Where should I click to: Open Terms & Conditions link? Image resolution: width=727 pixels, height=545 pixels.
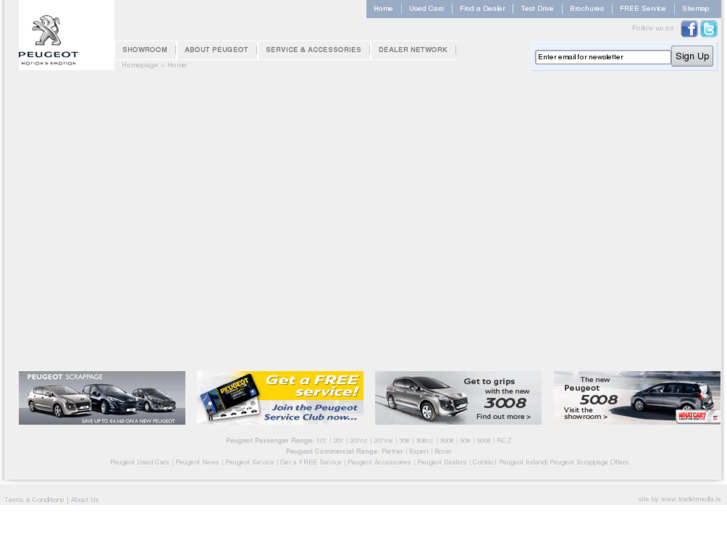pos(34,500)
